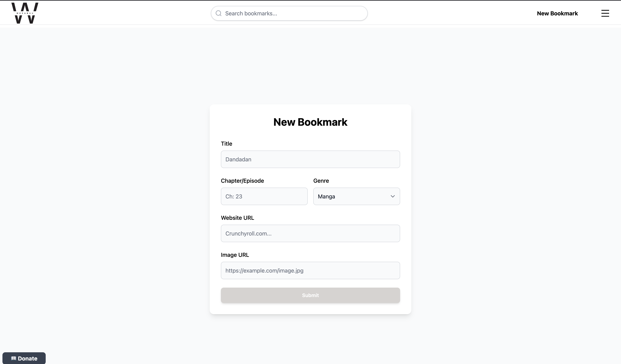The height and width of the screenshot is (364, 621).
Task: Click the Website URL input field
Action: pyautogui.click(x=310, y=233)
